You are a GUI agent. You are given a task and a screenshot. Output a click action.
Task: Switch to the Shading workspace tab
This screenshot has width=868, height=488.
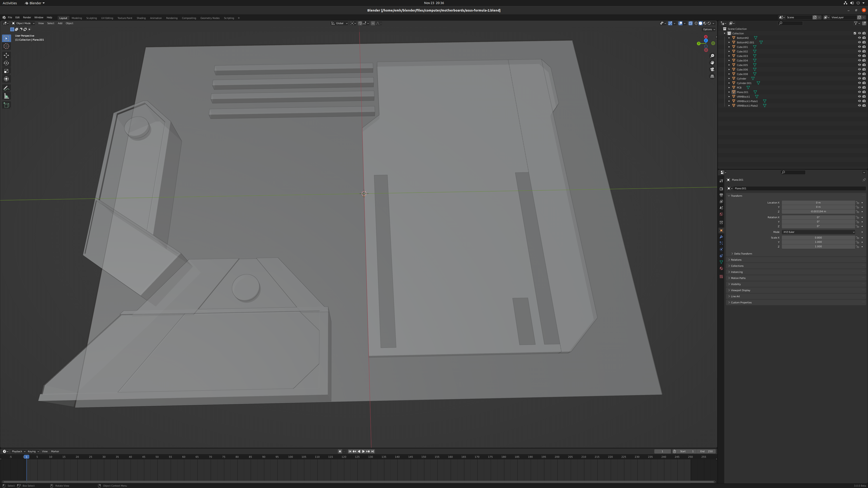(x=141, y=18)
